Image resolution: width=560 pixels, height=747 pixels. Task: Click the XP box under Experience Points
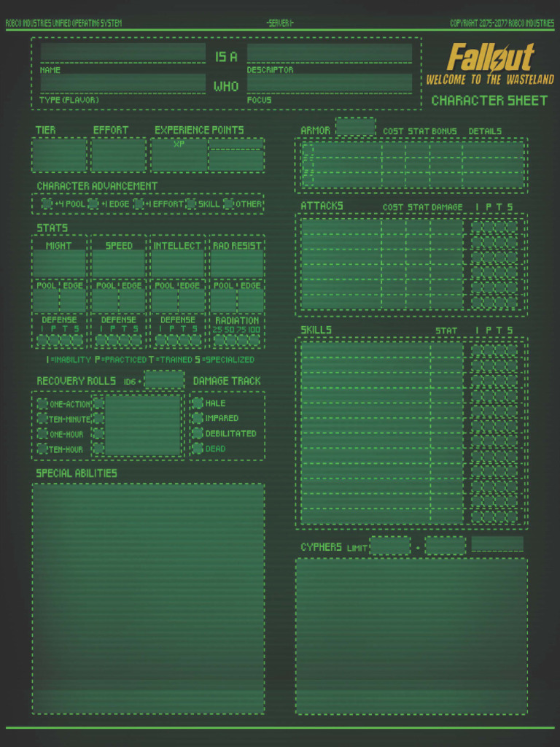[179, 155]
